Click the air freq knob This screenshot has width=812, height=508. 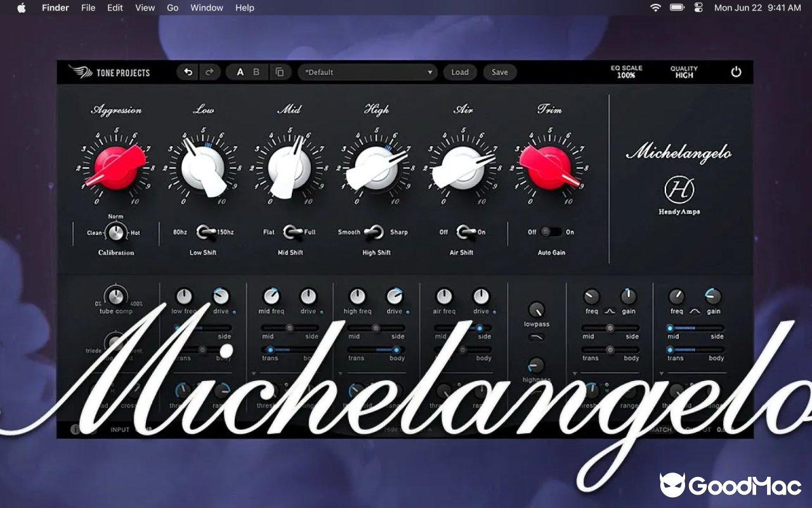(x=444, y=296)
